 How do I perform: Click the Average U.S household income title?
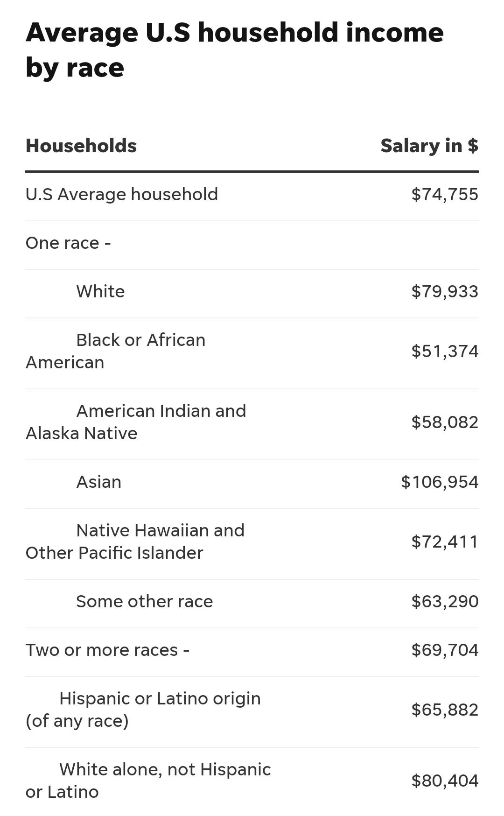click(x=235, y=49)
